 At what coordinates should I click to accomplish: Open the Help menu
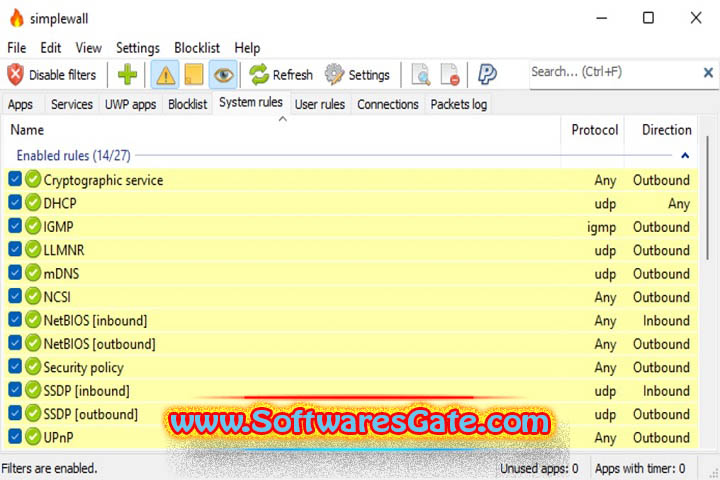click(x=247, y=48)
